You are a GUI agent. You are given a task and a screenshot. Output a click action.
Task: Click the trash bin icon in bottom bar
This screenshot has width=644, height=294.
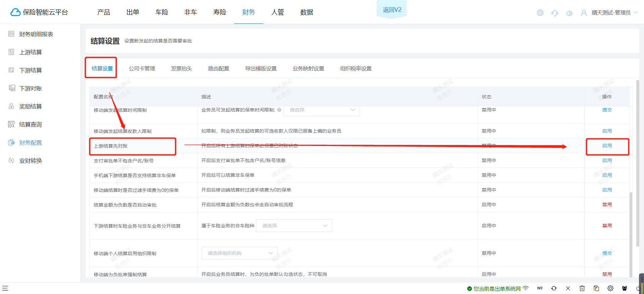pos(582,288)
